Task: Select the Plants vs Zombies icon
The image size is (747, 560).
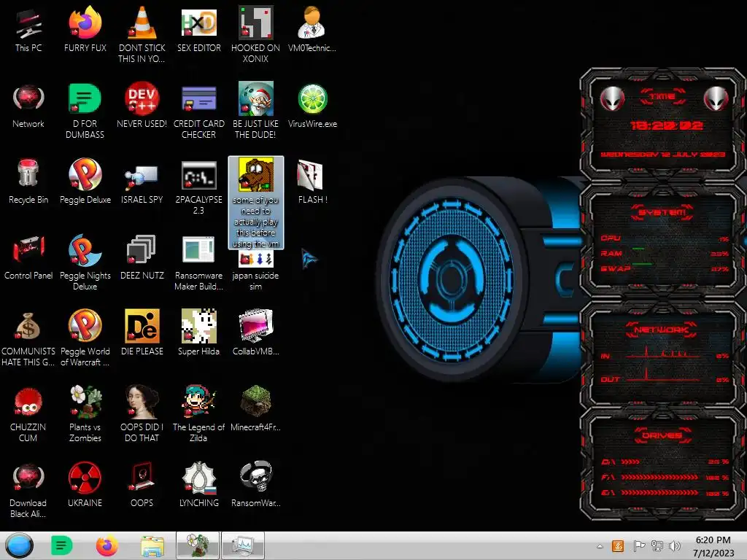Action: (86, 402)
